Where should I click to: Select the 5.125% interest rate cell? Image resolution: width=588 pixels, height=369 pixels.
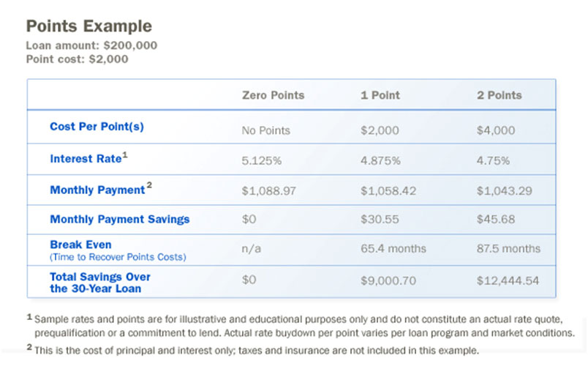click(261, 161)
